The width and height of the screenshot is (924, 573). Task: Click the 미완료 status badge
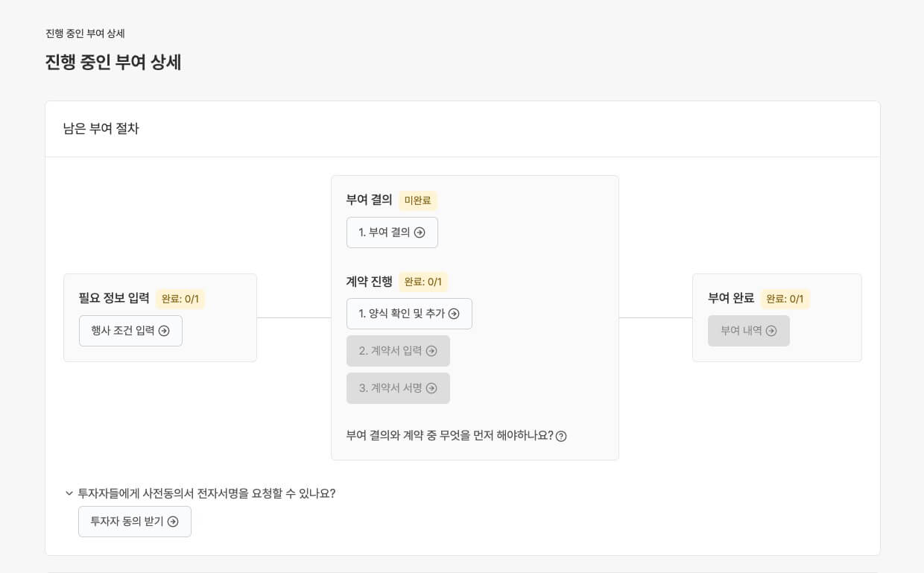click(x=417, y=200)
